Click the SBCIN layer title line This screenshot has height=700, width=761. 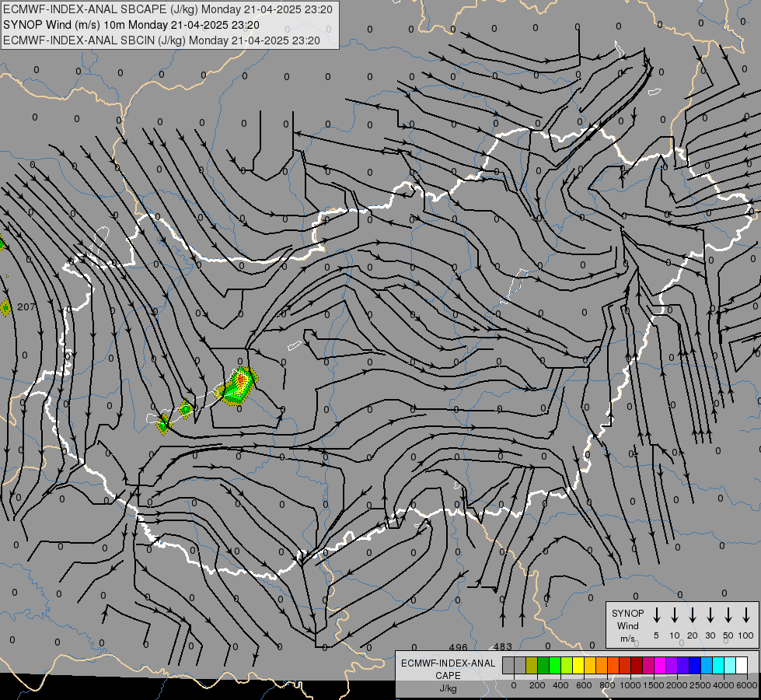point(162,40)
